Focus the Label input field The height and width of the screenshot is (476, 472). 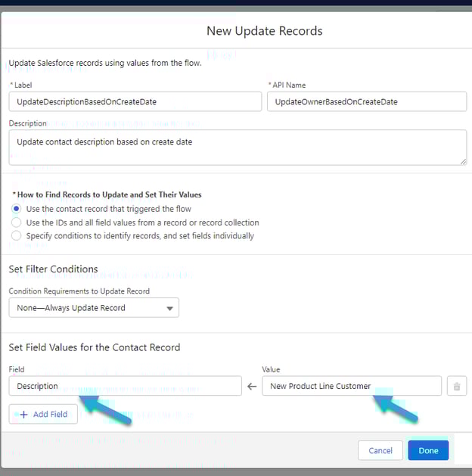[135, 101]
